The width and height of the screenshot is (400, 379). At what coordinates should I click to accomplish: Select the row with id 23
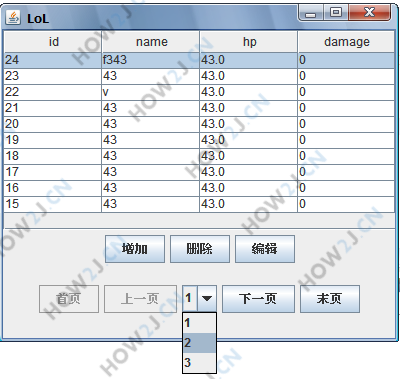coord(199,76)
